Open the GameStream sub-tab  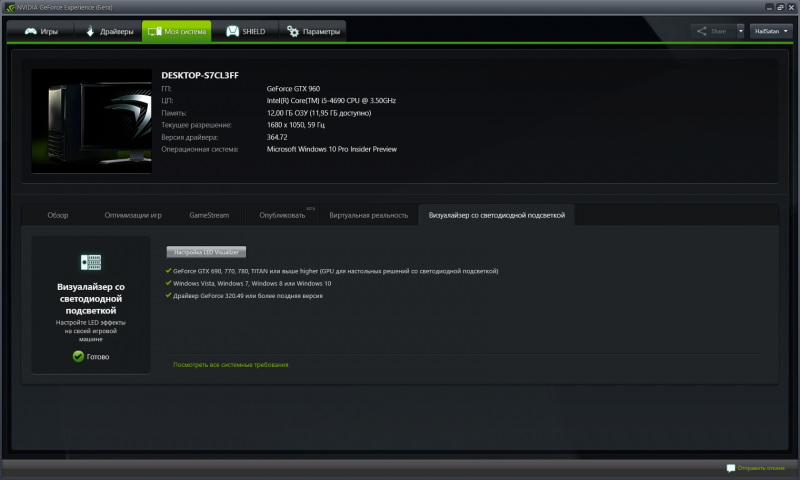209,215
